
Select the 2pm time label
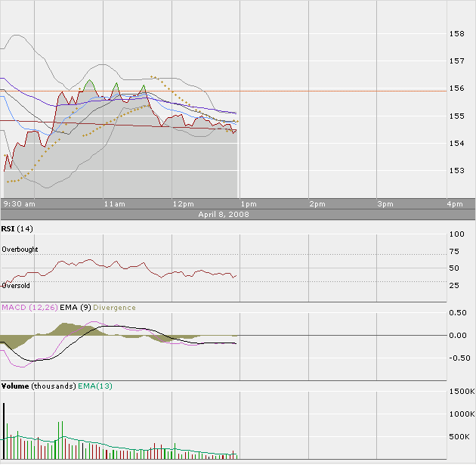point(317,204)
